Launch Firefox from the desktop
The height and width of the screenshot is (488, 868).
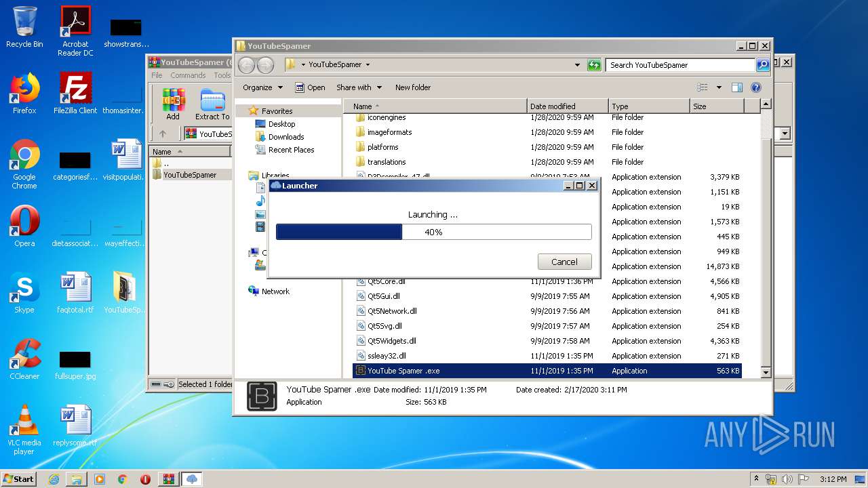[x=24, y=94]
